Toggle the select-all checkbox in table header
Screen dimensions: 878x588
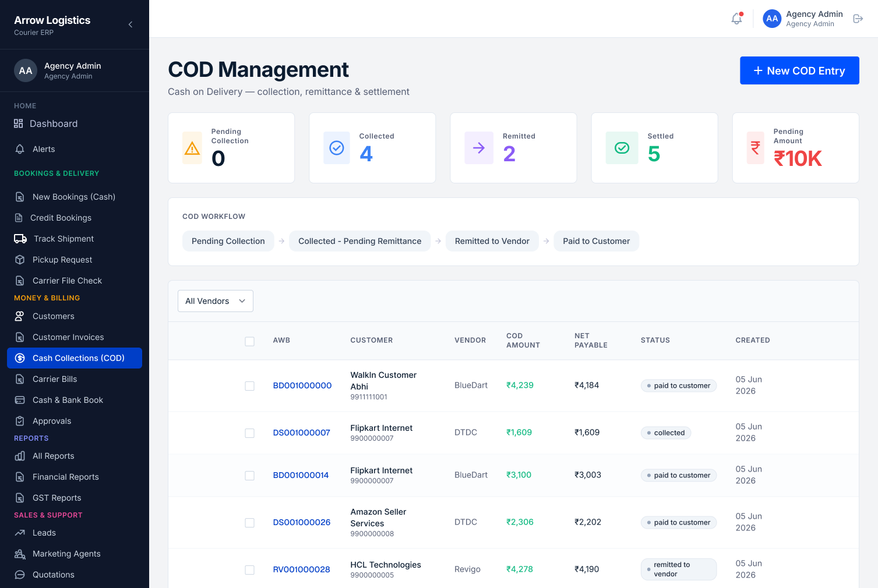pyautogui.click(x=250, y=341)
